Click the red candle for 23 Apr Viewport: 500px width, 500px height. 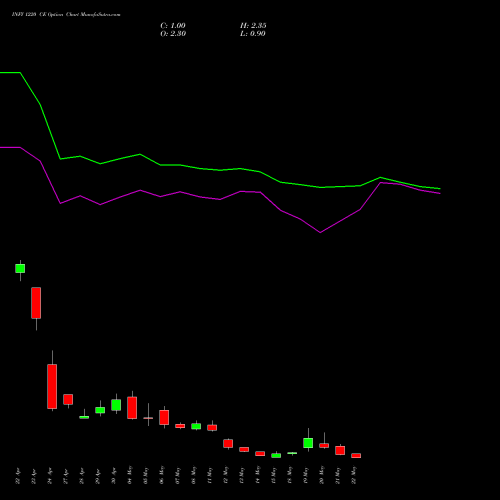[x=36, y=303]
